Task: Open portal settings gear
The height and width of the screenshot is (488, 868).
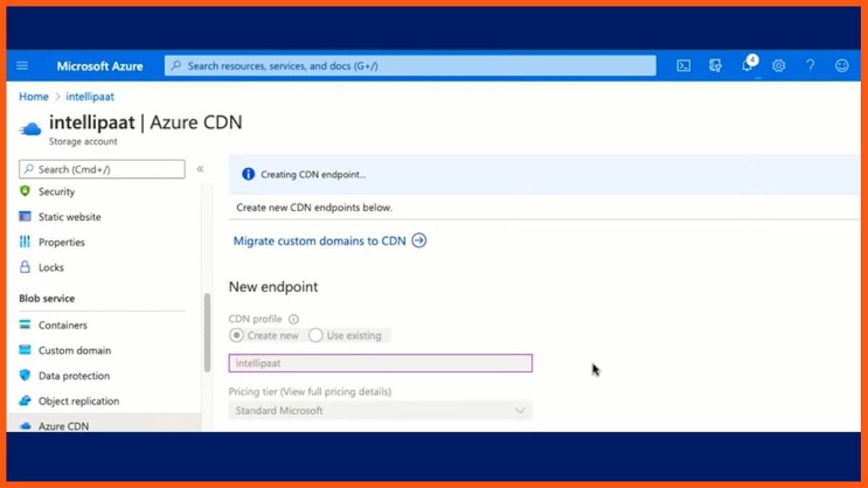Action: click(x=778, y=66)
